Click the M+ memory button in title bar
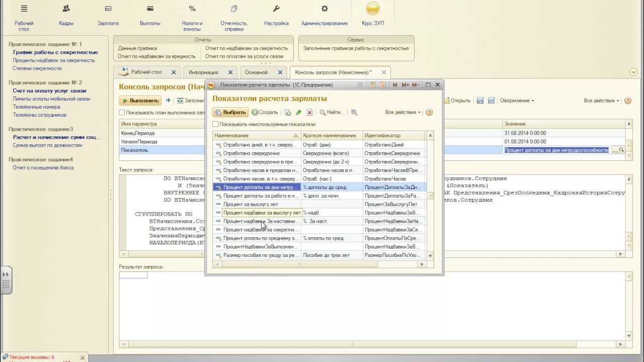The image size is (644, 362). (406, 85)
